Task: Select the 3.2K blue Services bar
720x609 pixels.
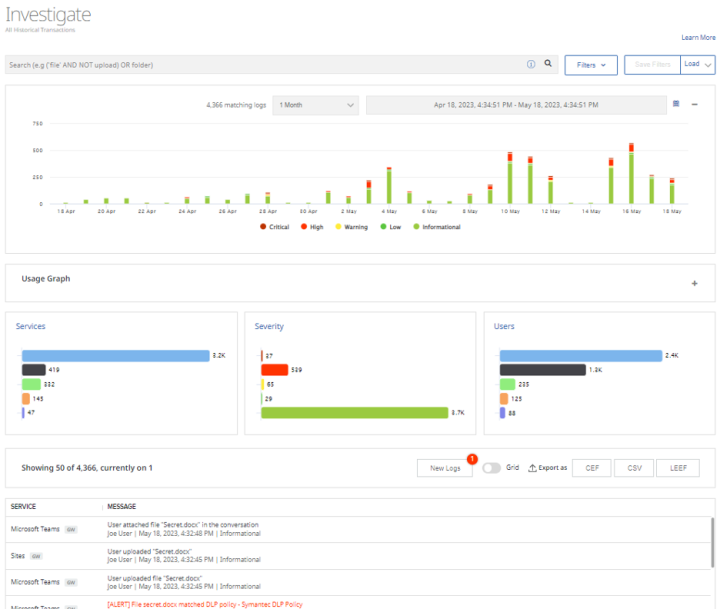Action: coord(116,355)
